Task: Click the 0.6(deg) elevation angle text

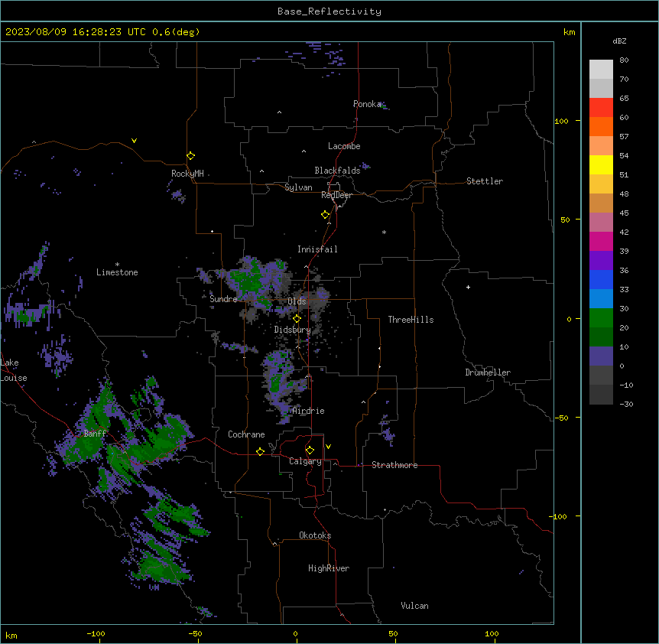Action: pos(176,32)
